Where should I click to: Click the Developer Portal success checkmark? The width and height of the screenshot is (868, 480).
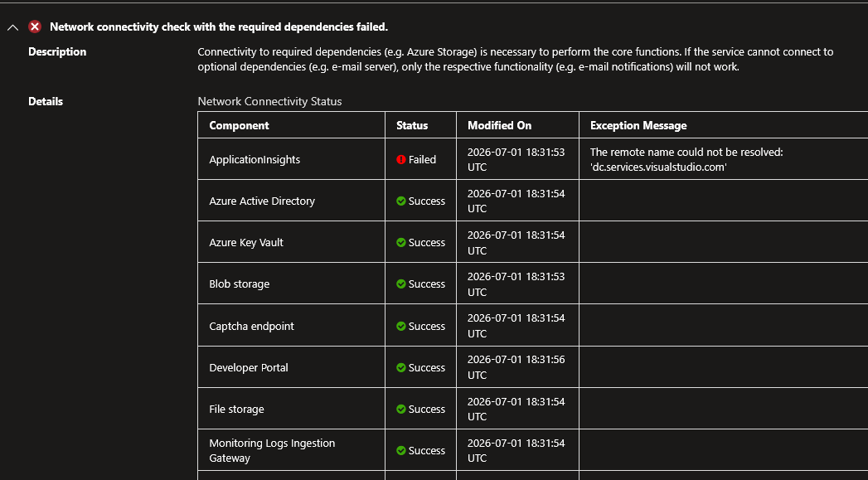coord(401,367)
